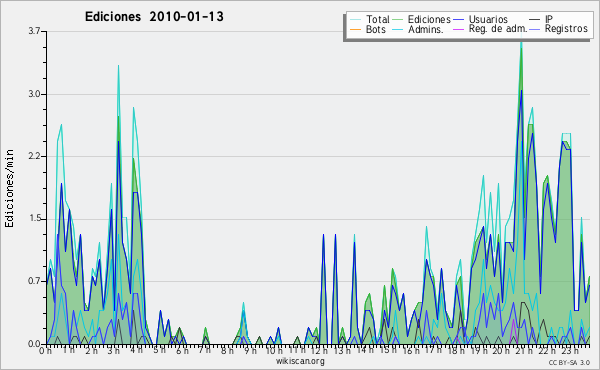Click the 3.7 y-axis tick label

(34, 31)
